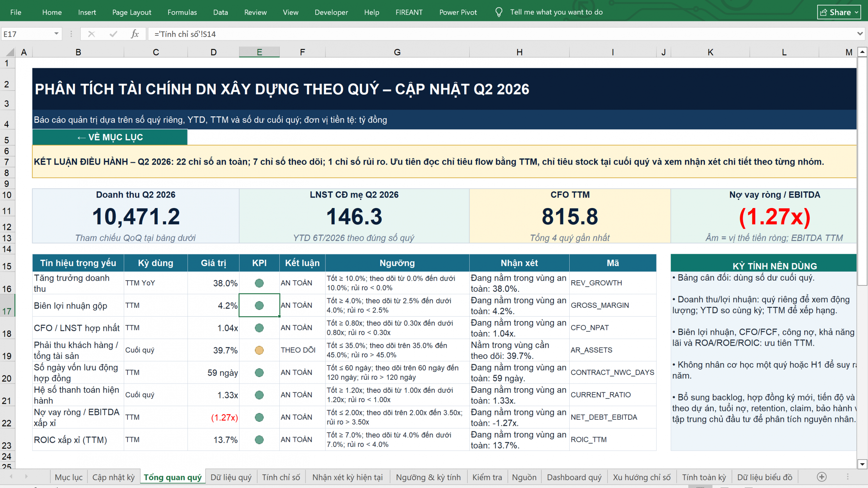Click the green KPI dot for Tăng trưởng doanh thu
The height and width of the screenshot is (488, 868).
(259, 283)
